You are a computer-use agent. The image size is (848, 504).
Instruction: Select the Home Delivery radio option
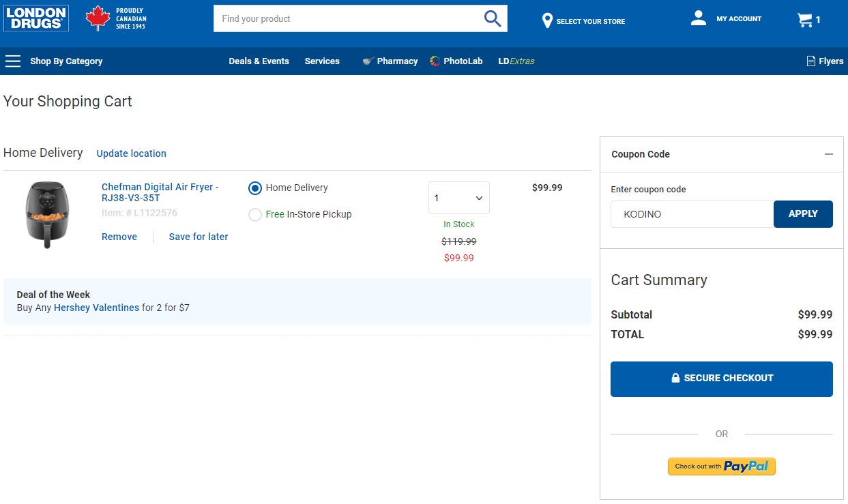255,188
